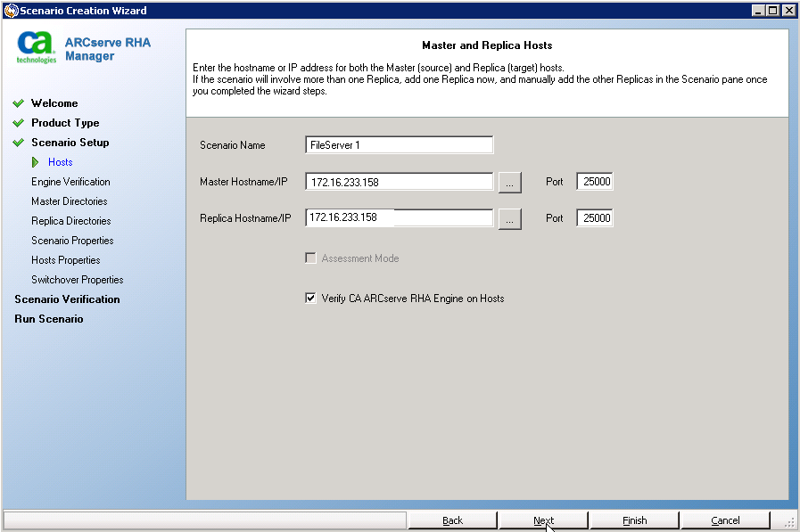
Task: Cancel the Scenario Creation Wizard
Action: 725,520
